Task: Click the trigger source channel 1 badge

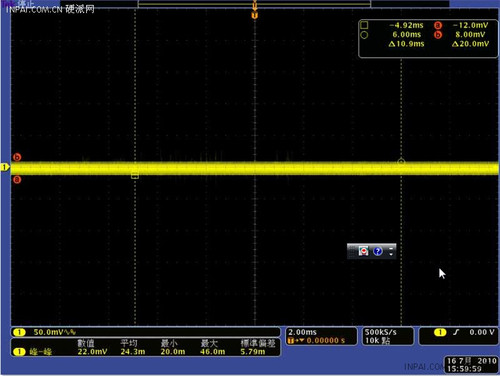Action: pos(440,332)
